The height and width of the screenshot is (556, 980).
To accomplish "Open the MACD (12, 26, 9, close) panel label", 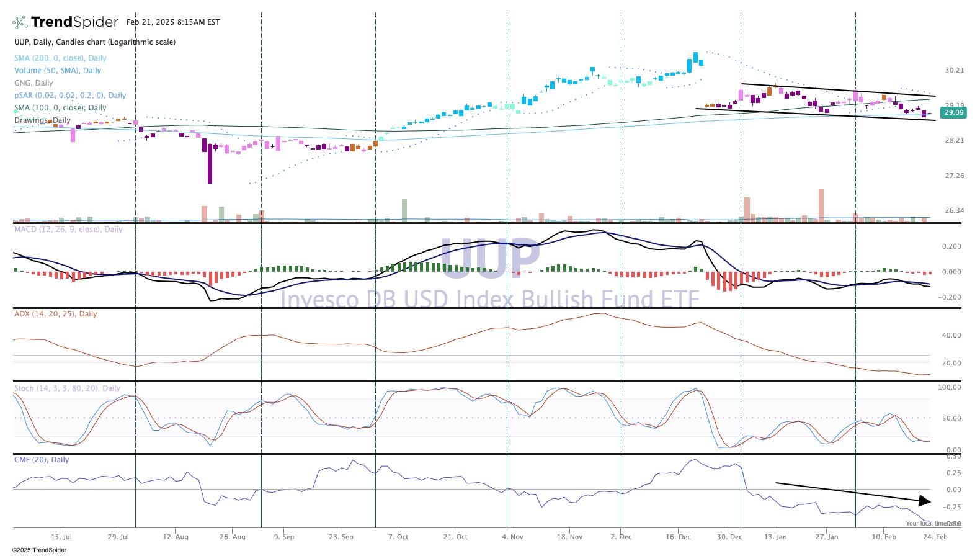I will point(68,230).
